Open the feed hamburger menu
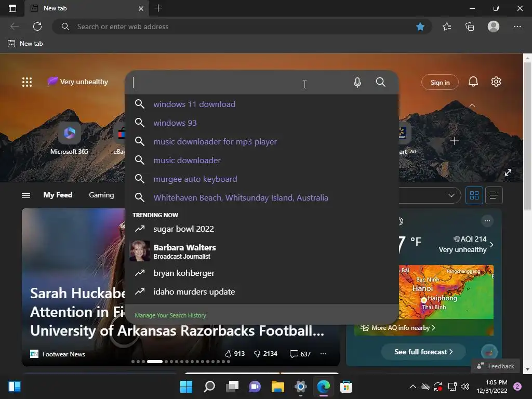This screenshot has height=399, width=532. point(26,195)
